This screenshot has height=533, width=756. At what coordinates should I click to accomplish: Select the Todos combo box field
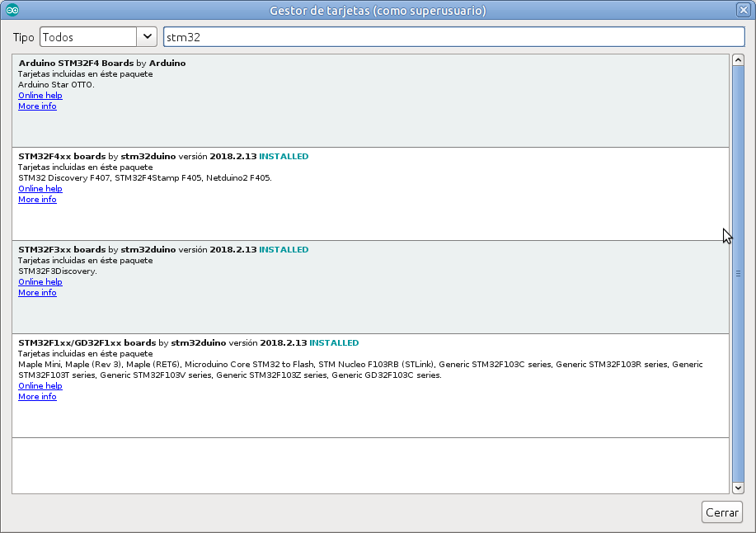pyautogui.click(x=98, y=36)
